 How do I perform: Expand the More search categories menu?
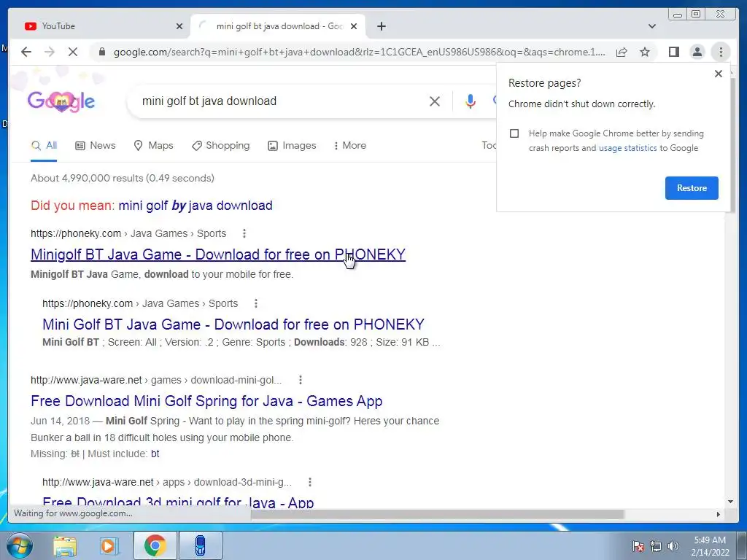[349, 146]
